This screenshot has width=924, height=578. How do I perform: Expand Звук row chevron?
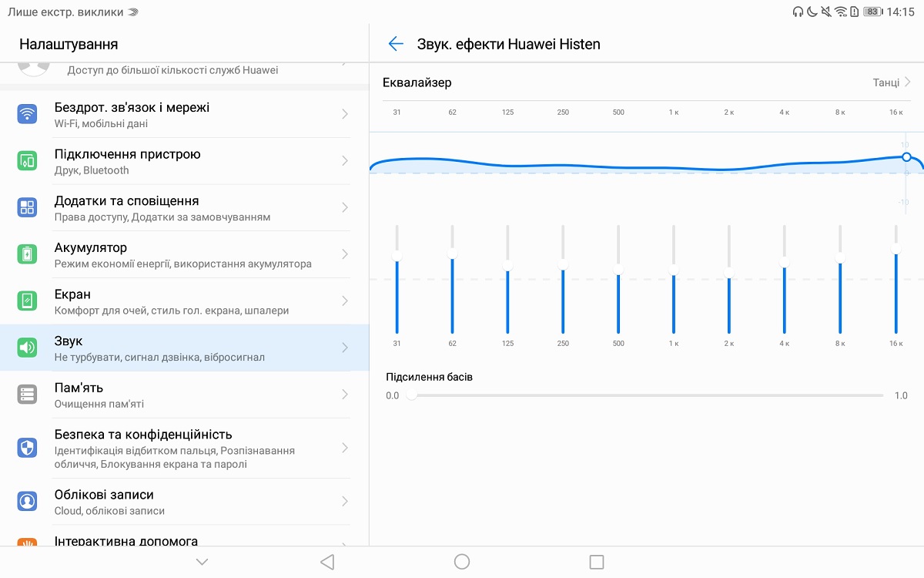pyautogui.click(x=345, y=348)
